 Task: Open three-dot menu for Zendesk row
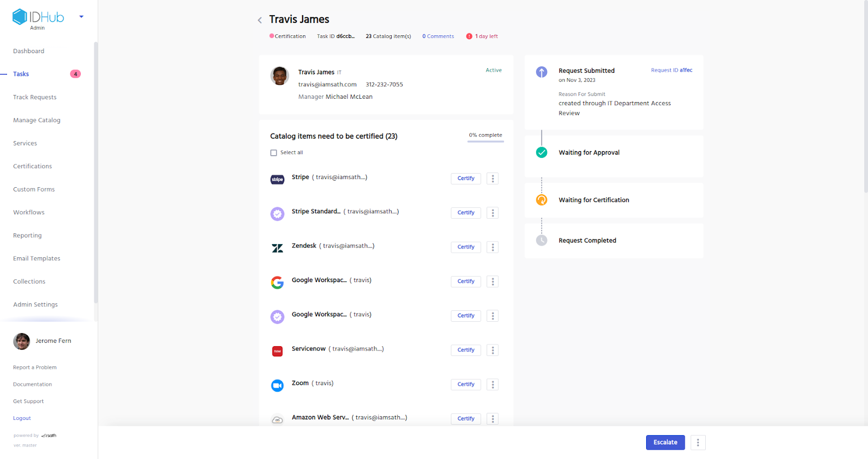pos(493,247)
